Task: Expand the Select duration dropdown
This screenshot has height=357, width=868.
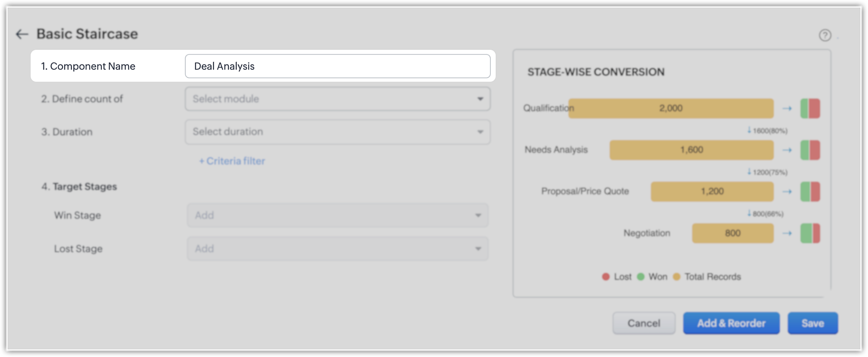Action: click(x=338, y=132)
